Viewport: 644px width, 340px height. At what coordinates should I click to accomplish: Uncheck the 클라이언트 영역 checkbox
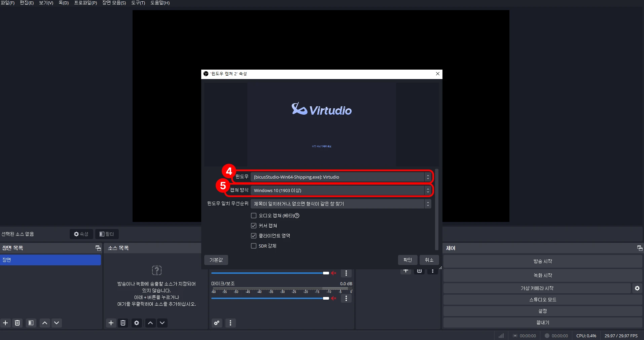point(254,236)
